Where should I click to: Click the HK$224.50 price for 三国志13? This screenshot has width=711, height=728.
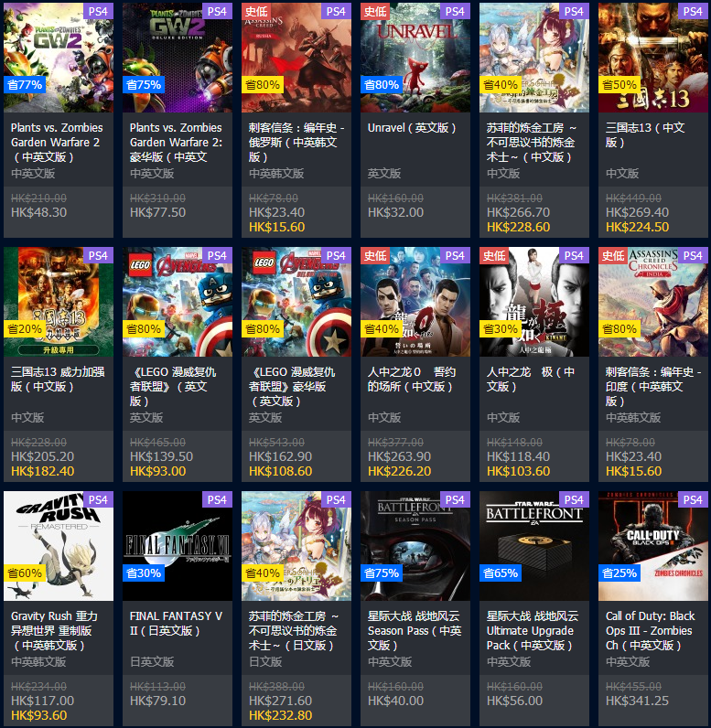[x=637, y=227]
